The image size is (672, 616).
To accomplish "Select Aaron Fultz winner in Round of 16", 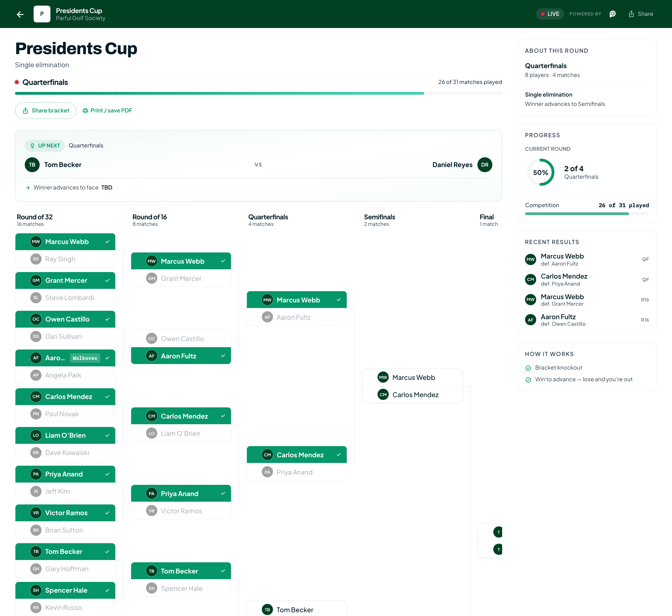I will point(181,356).
